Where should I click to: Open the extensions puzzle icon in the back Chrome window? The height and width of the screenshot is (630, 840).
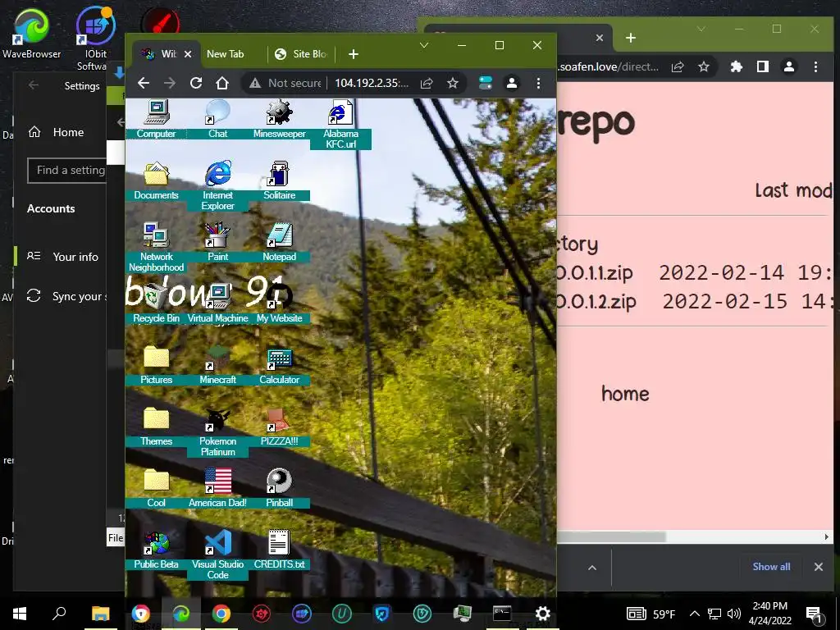coord(737,66)
